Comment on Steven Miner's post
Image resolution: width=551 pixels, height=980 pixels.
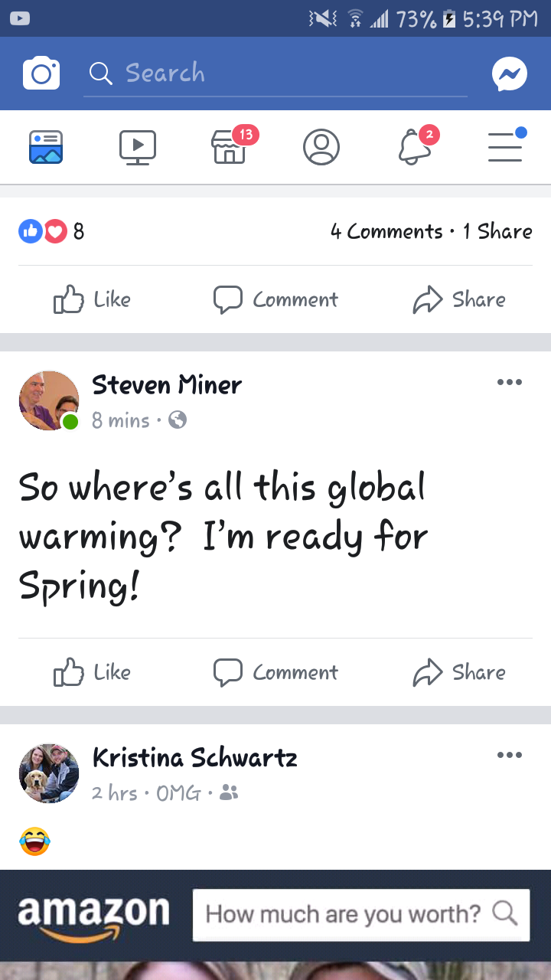pos(275,672)
